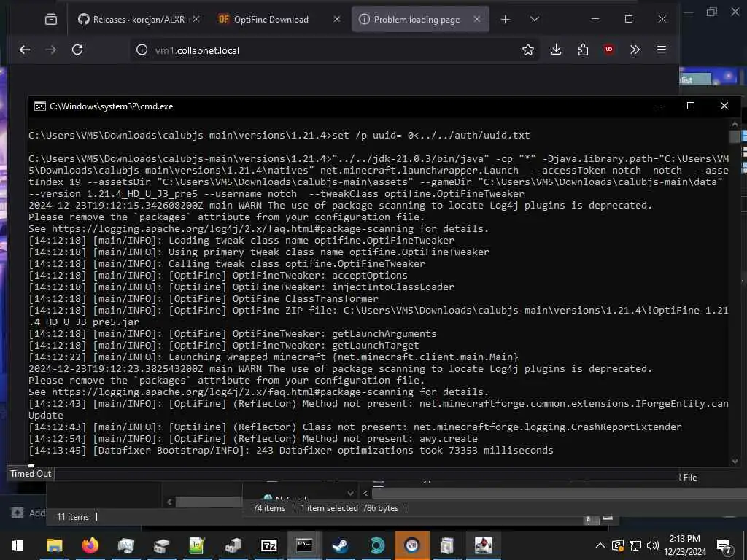Go back with Firefox back arrow
This screenshot has width=747, height=560.
(25, 50)
